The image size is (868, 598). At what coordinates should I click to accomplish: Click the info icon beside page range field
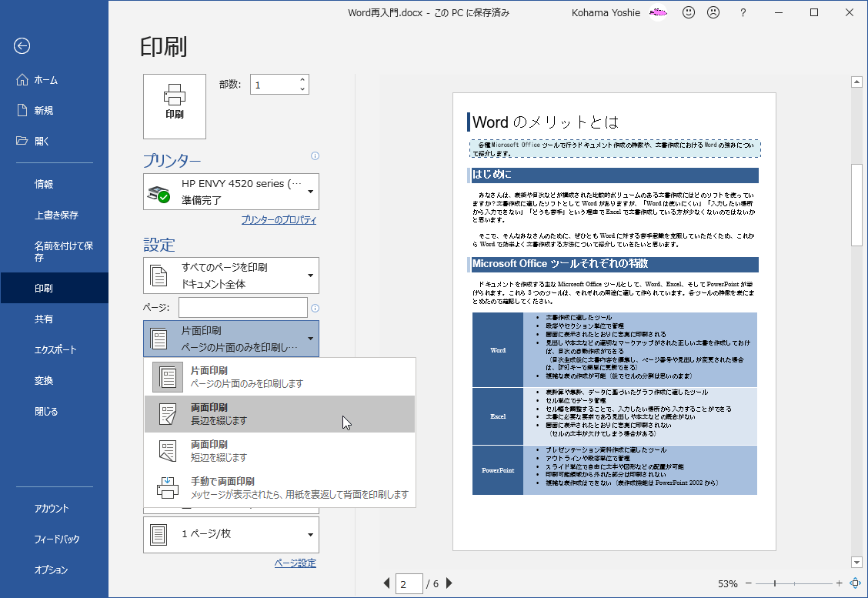[315, 308]
